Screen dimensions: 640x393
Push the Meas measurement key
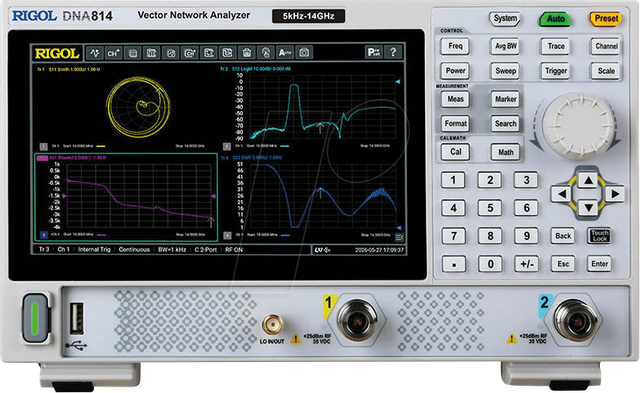[455, 99]
